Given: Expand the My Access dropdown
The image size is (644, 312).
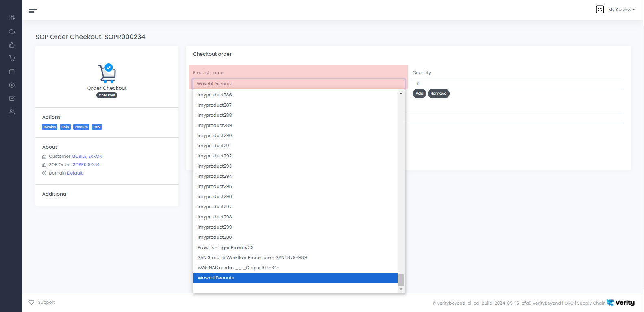Looking at the screenshot, I should (x=621, y=9).
